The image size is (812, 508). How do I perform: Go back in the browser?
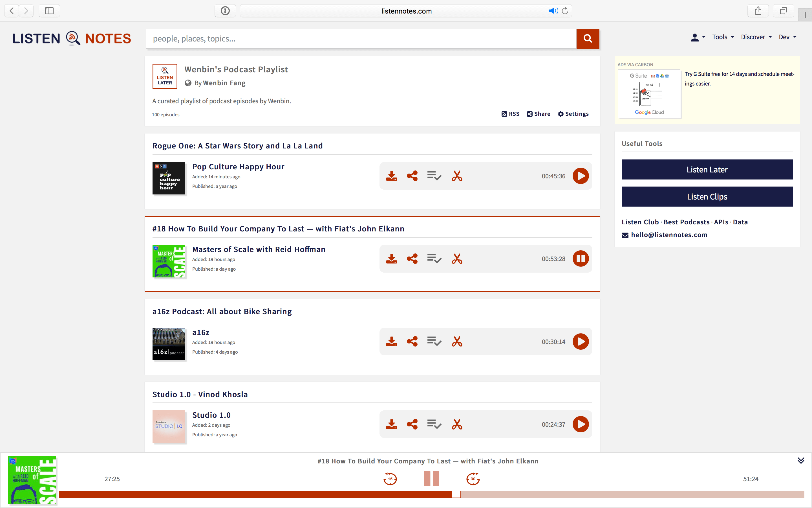point(12,11)
